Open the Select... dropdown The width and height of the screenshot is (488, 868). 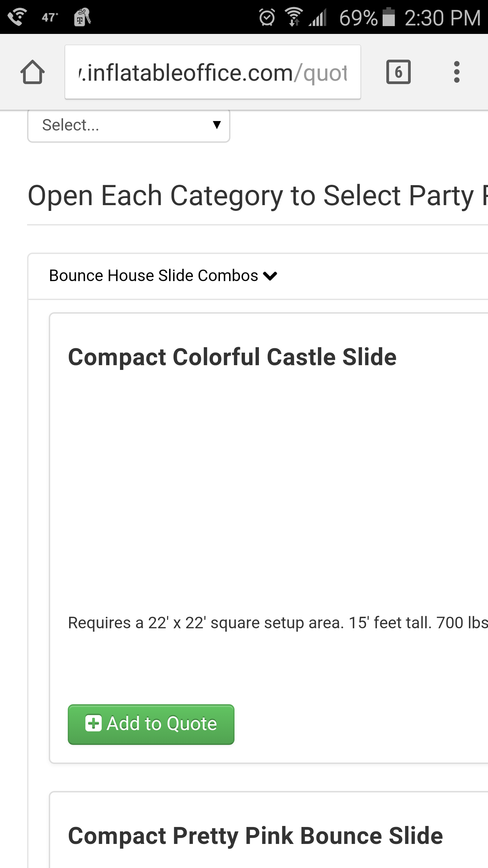click(x=129, y=125)
